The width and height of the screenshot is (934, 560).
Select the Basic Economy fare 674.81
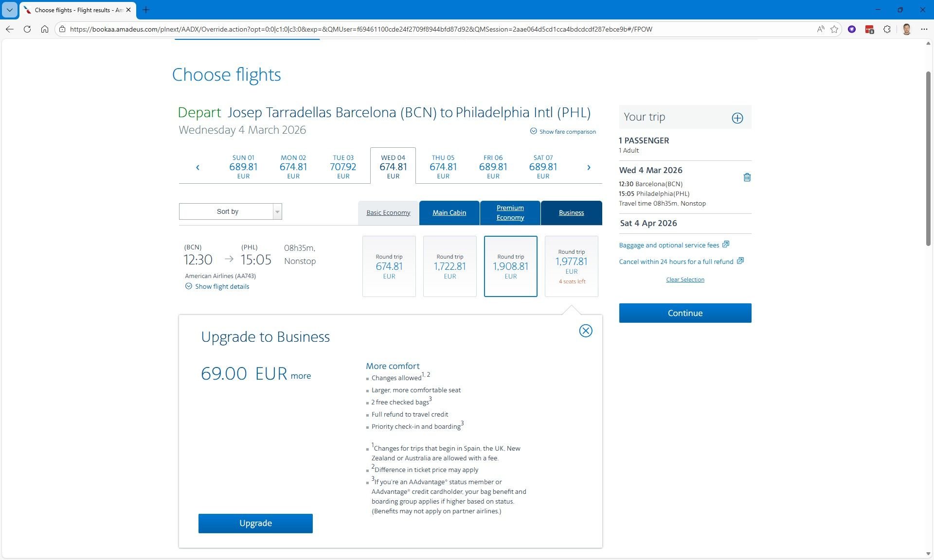click(x=389, y=266)
